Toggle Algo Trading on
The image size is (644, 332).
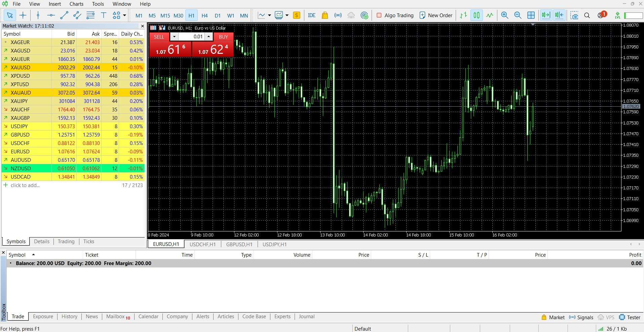click(x=395, y=15)
